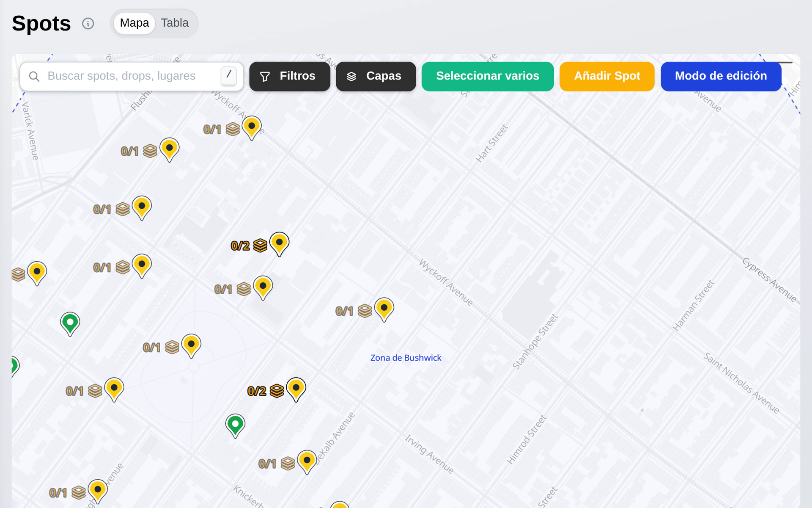Image resolution: width=812 pixels, height=508 pixels.
Task: Click the stack icon beside the lower 0/2 label
Action: coord(277,391)
